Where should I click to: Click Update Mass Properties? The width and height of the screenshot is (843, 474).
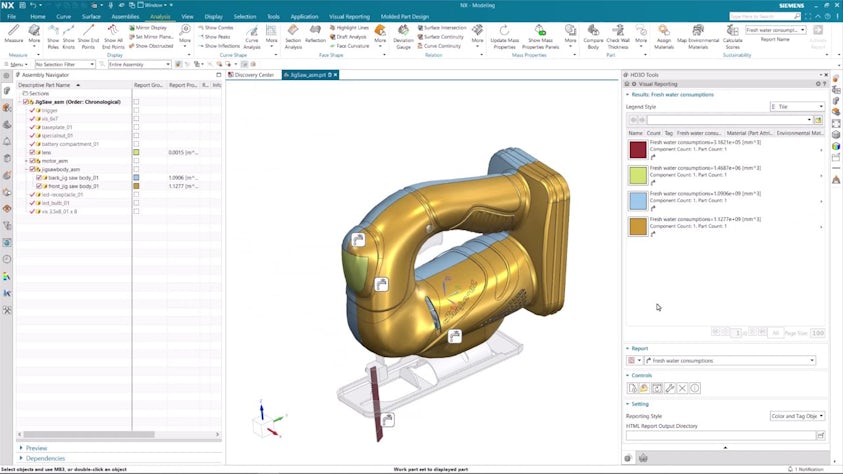(x=504, y=37)
